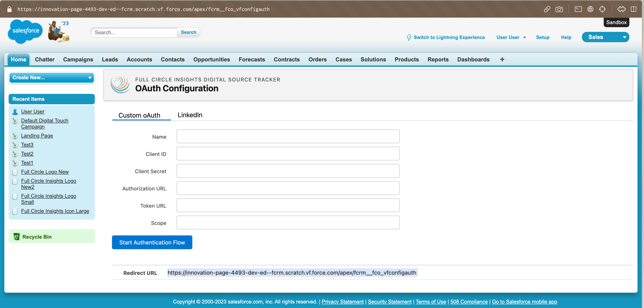
Task: Open the Solutions tab
Action: click(373, 60)
